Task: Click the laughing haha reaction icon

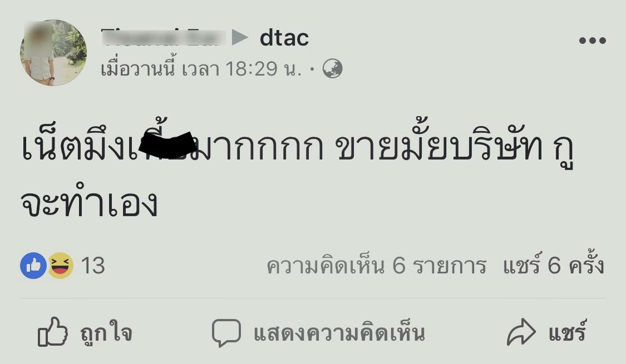Action: click(61, 266)
